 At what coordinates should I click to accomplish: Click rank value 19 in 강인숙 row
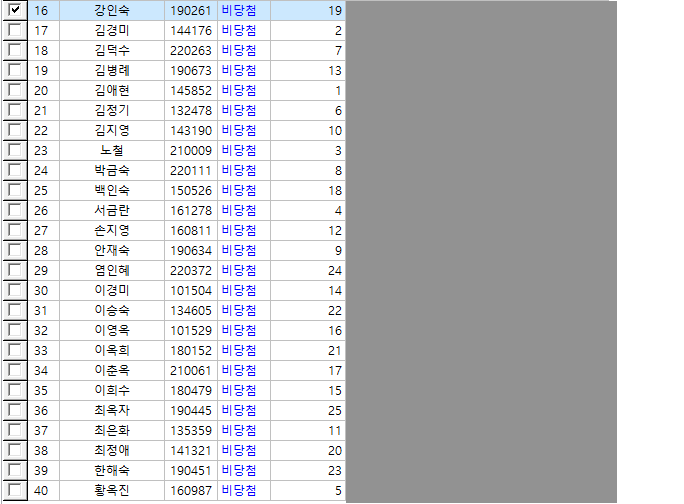(x=335, y=10)
